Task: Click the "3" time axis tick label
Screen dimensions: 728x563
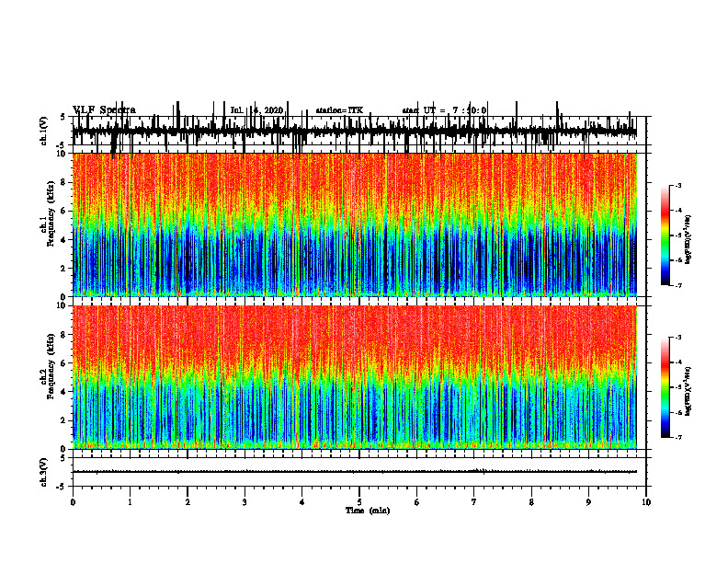Action: pyautogui.click(x=245, y=502)
